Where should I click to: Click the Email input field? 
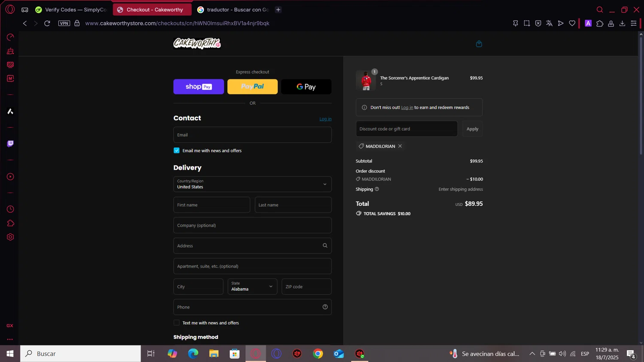point(252,135)
